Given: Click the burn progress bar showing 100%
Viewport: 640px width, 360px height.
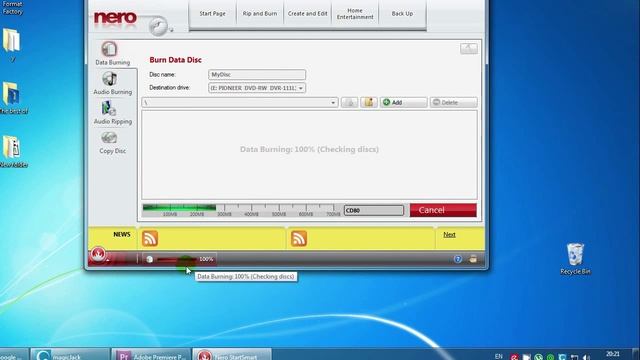Looking at the screenshot, I should (x=176, y=259).
